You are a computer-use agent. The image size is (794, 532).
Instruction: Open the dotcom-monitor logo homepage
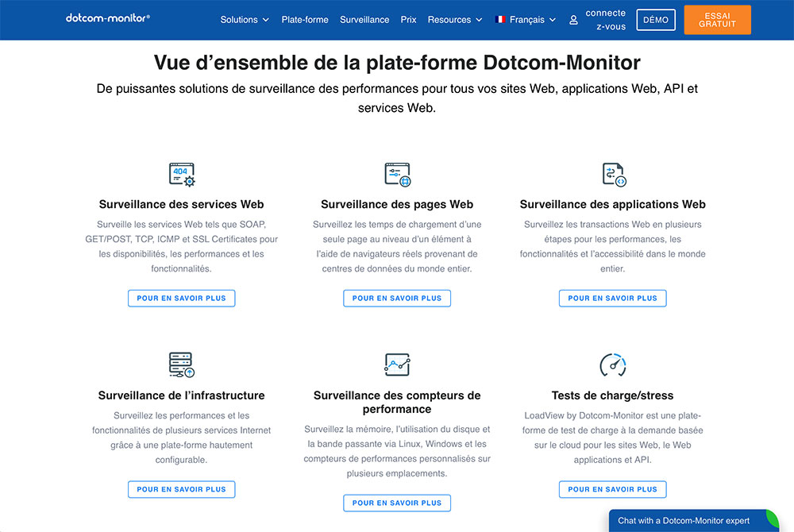[108, 18]
